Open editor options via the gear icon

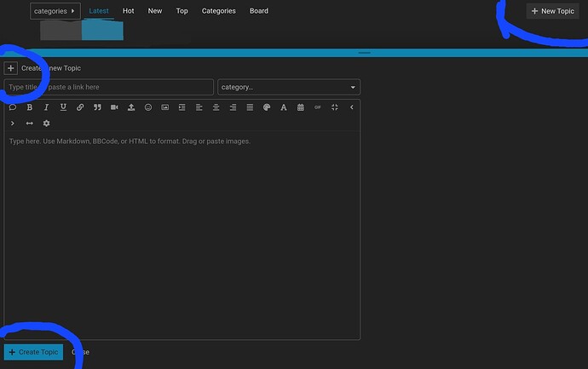point(46,123)
